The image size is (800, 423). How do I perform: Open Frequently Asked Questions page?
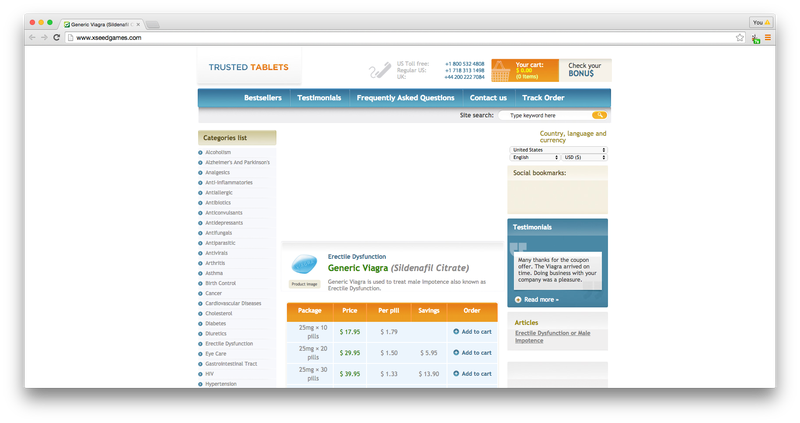[x=406, y=97]
